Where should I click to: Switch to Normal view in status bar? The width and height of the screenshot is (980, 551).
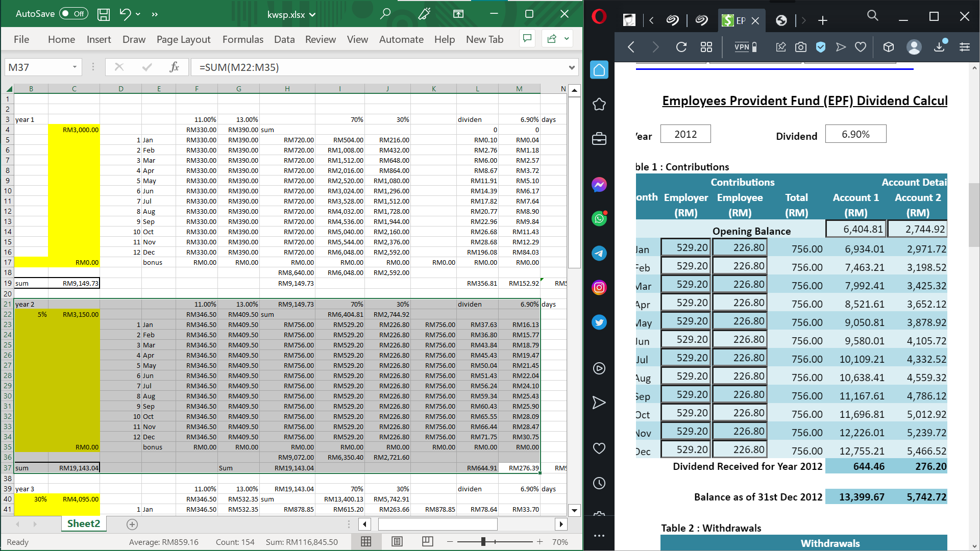[x=366, y=541]
